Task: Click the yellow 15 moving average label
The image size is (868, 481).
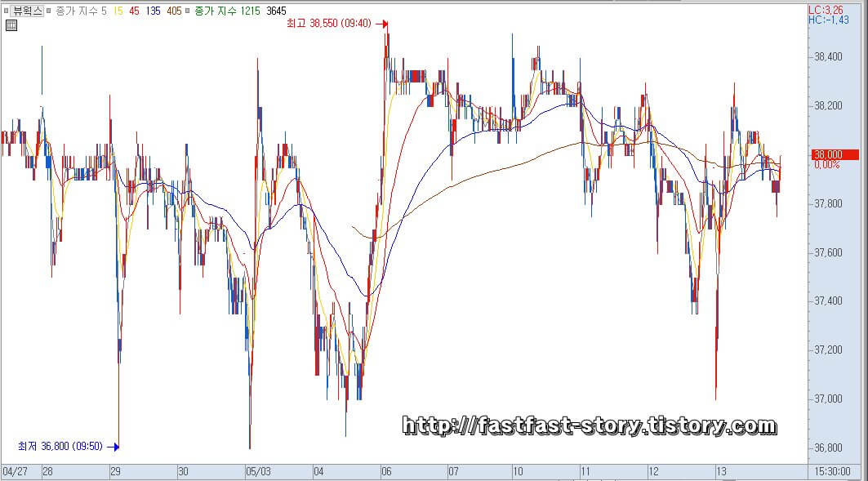Action: coord(118,11)
